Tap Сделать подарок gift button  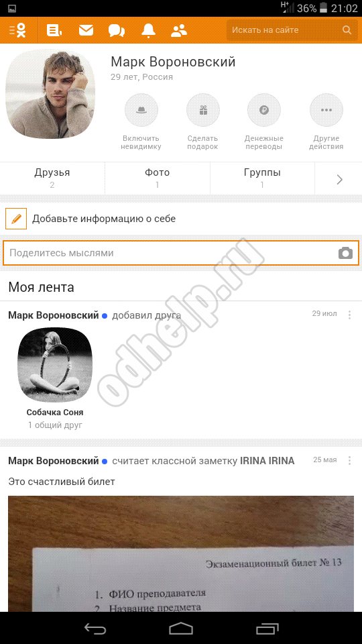pos(202,122)
